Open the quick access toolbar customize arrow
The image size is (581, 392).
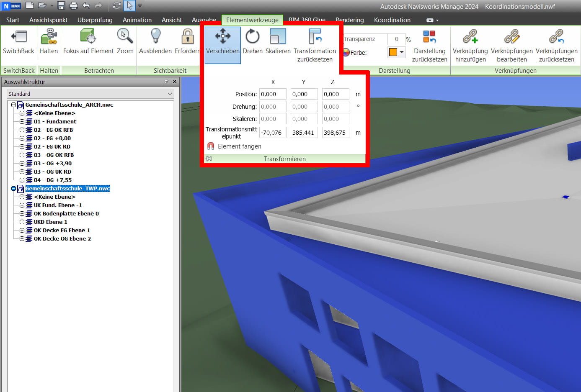(140, 6)
